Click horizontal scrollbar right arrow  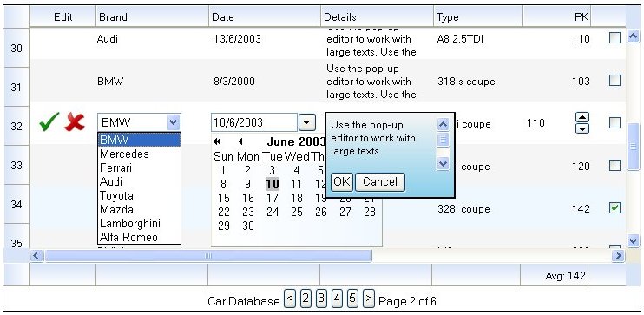(x=618, y=256)
